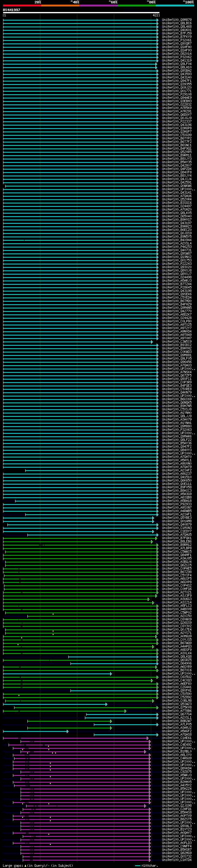
Task: Open hit UniRef100_C1AE61
Action: click(176, 738)
